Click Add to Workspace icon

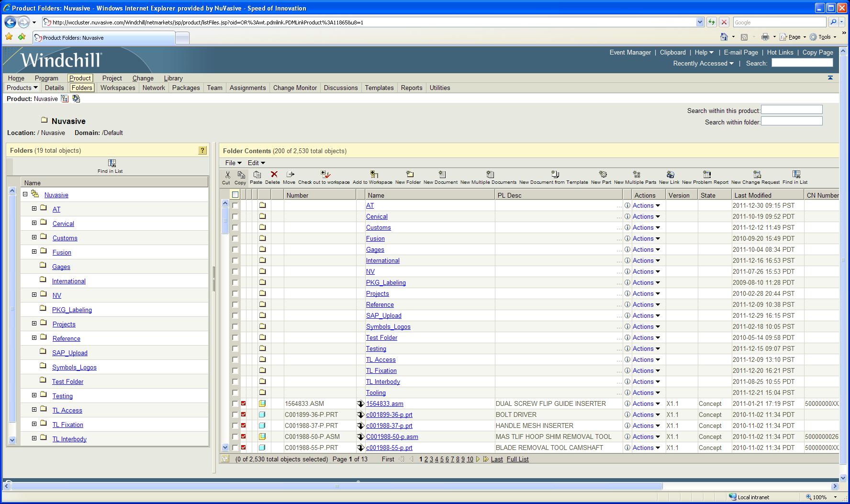(374, 174)
